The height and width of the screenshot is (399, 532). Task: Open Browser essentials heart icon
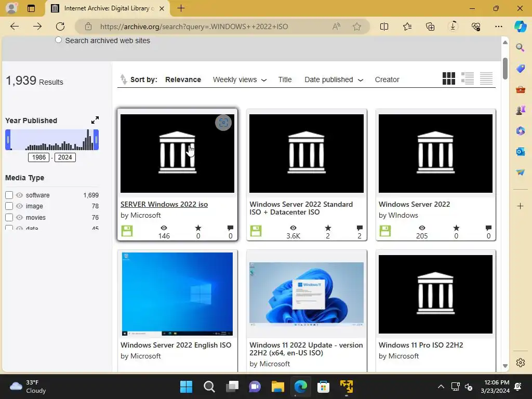click(476, 26)
